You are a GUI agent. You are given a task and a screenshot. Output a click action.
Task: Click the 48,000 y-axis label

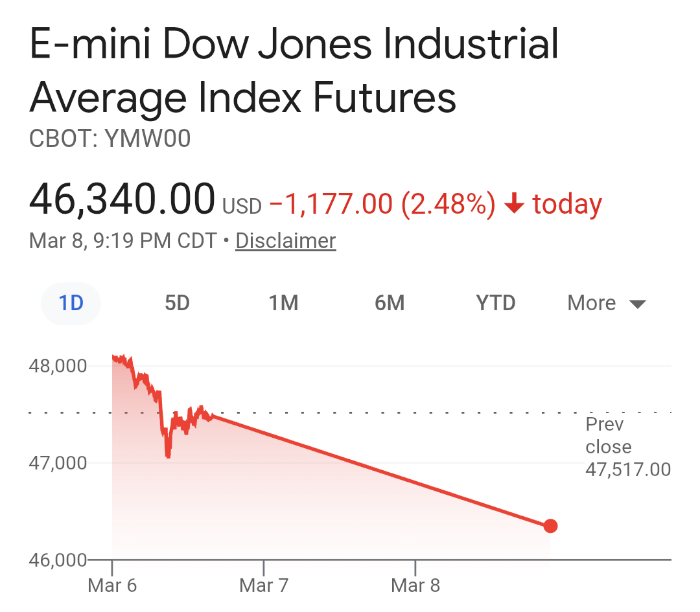pos(58,366)
